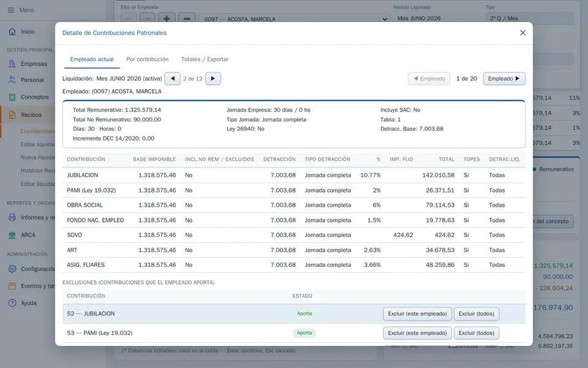Screen dimensions: 588x368
Task: Click the minus button in background toolbar
Action: tap(187, 19)
